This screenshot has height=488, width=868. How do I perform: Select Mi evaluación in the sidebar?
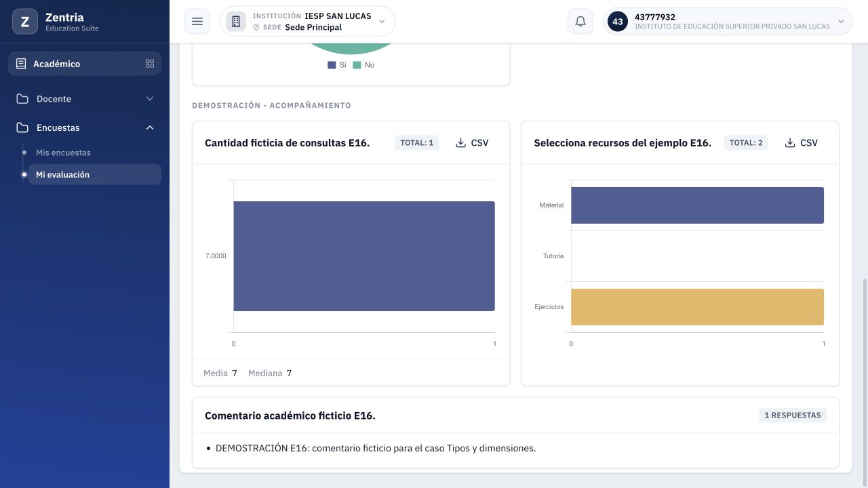(x=94, y=174)
